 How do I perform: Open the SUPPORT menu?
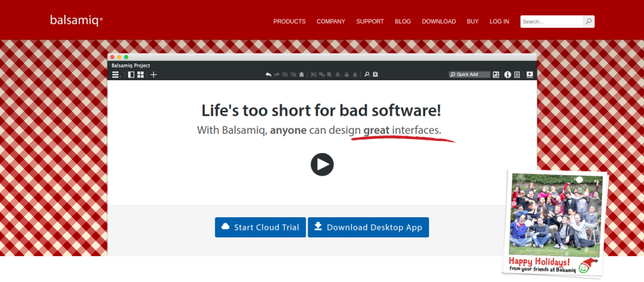pos(370,21)
